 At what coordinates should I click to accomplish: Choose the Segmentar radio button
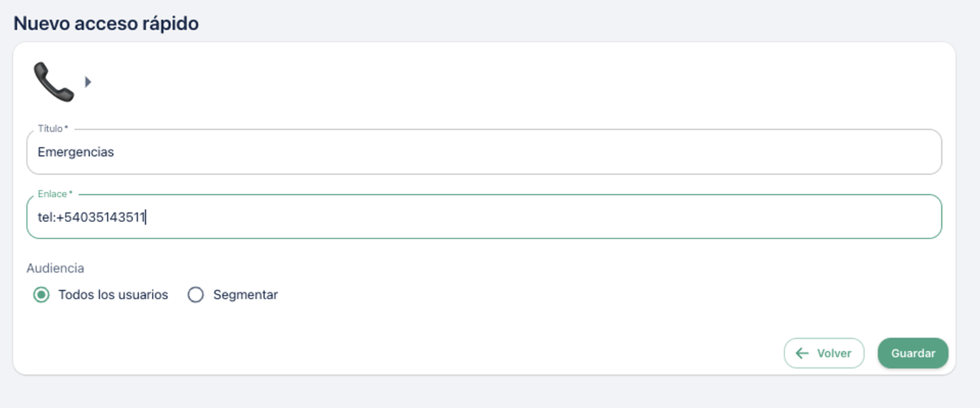pos(195,295)
